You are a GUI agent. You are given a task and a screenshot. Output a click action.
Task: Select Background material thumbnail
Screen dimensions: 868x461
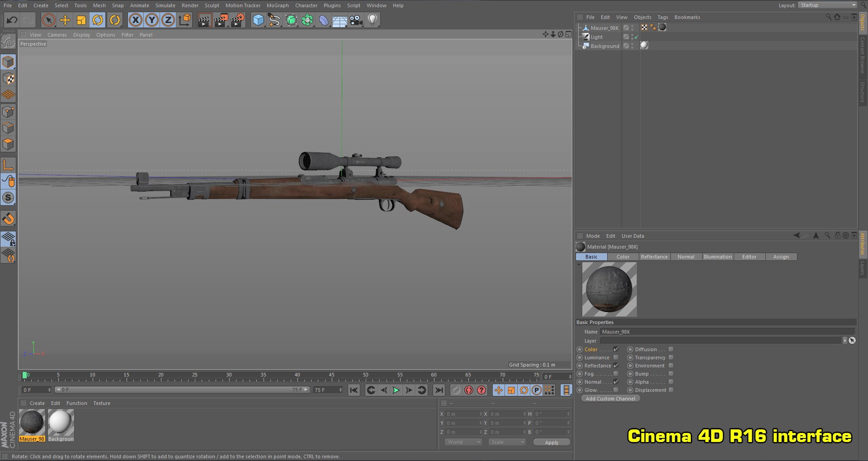(61, 422)
